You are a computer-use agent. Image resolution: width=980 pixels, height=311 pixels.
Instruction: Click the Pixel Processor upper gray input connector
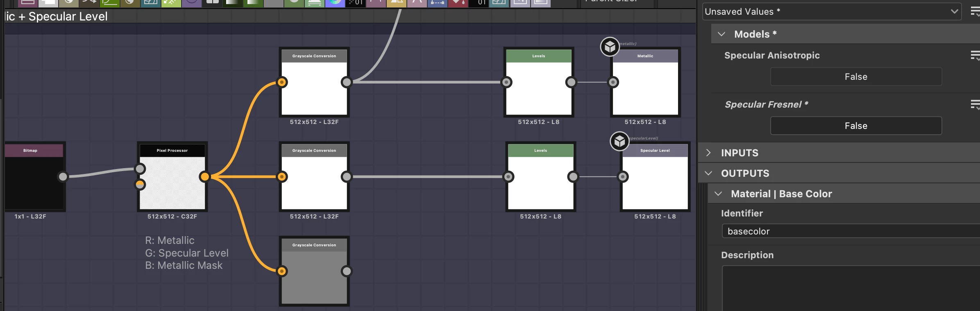(140, 169)
